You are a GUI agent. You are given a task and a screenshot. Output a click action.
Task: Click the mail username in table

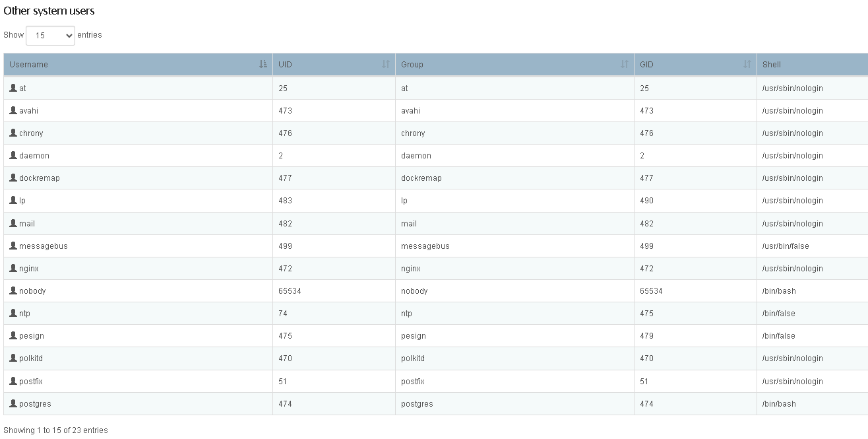coord(27,224)
